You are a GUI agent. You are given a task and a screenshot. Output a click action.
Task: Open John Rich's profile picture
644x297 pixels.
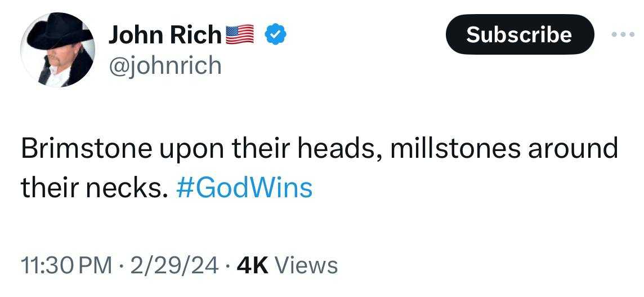57,50
